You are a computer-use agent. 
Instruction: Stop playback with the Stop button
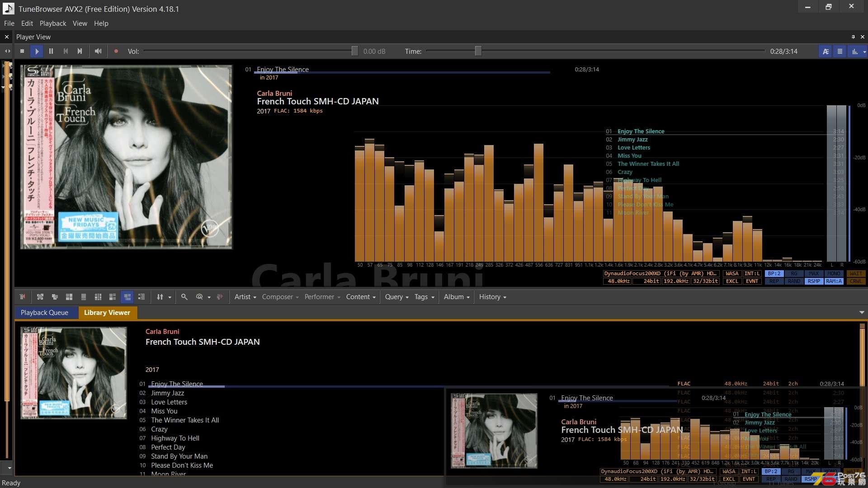(x=22, y=52)
